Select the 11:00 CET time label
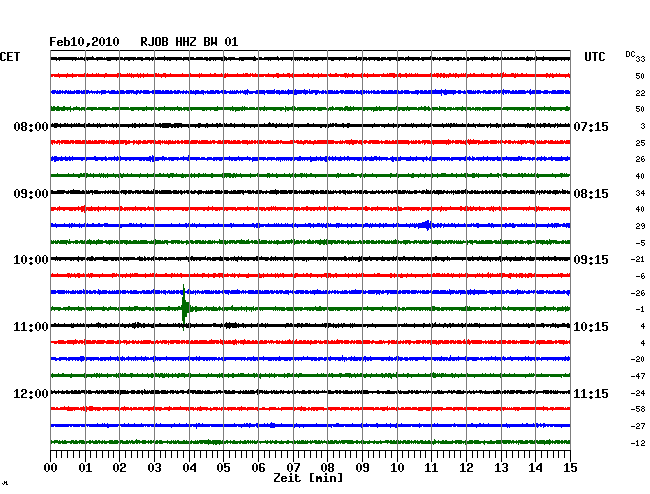 tap(31, 327)
